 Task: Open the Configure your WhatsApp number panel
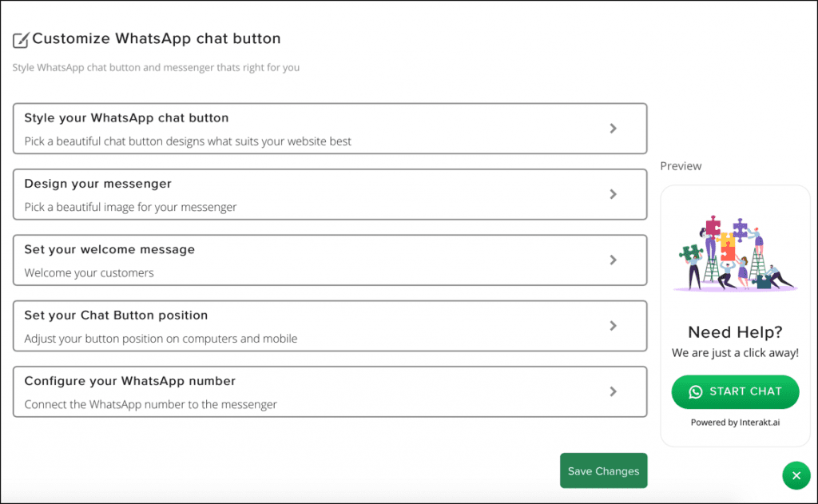point(320,391)
